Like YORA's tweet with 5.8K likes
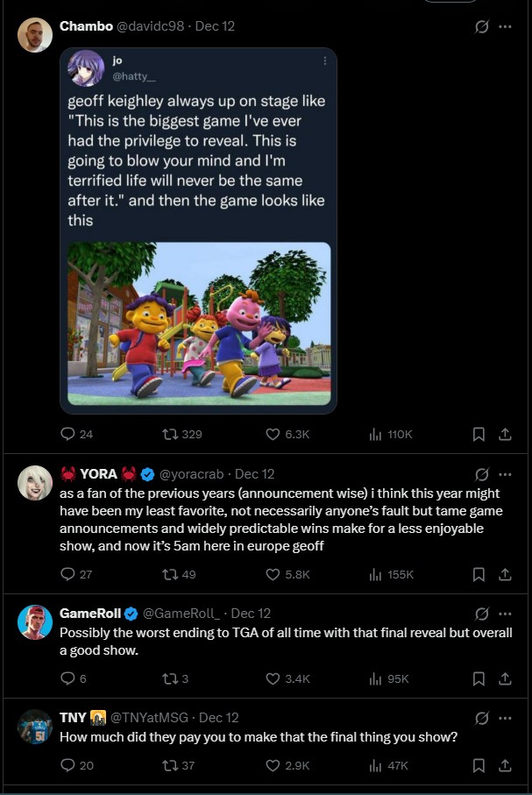The image size is (532, 795). pos(273,574)
